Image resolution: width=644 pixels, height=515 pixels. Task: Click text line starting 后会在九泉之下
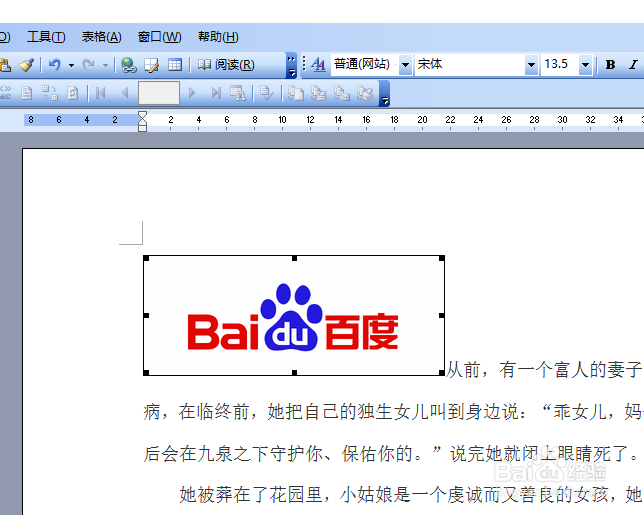click(390, 453)
